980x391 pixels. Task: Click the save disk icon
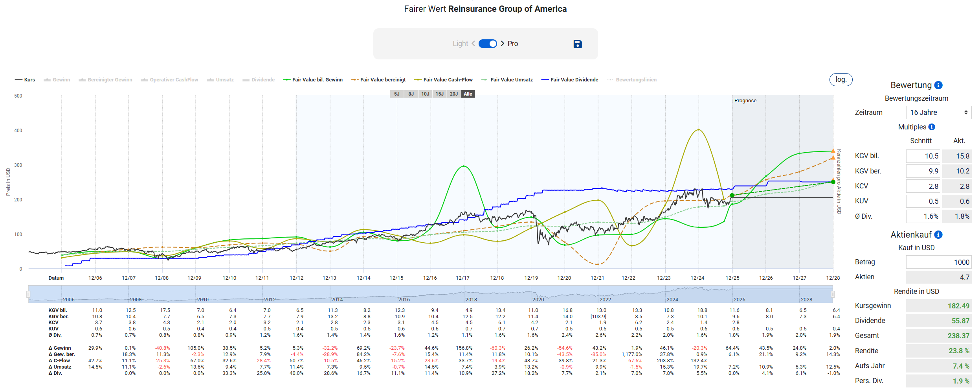[577, 44]
